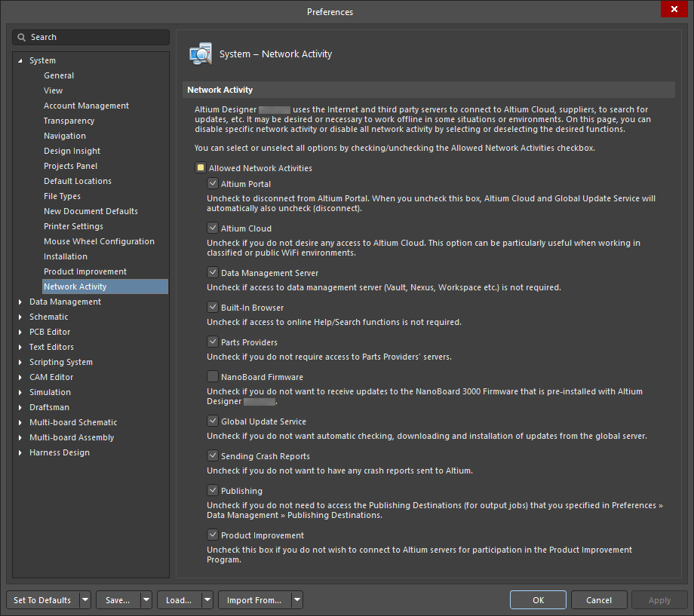Disable Data Management Server access checkbox

point(213,272)
